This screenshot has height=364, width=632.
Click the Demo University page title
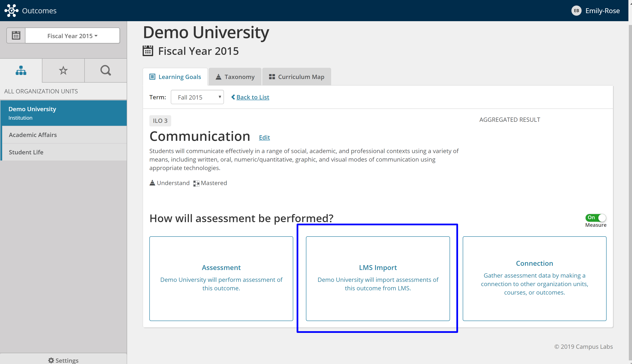coord(206,32)
